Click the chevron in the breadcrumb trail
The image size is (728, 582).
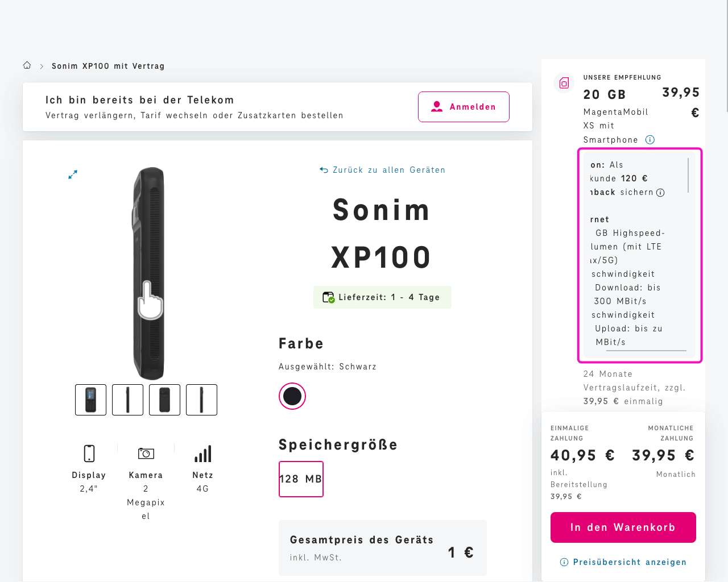(x=41, y=65)
